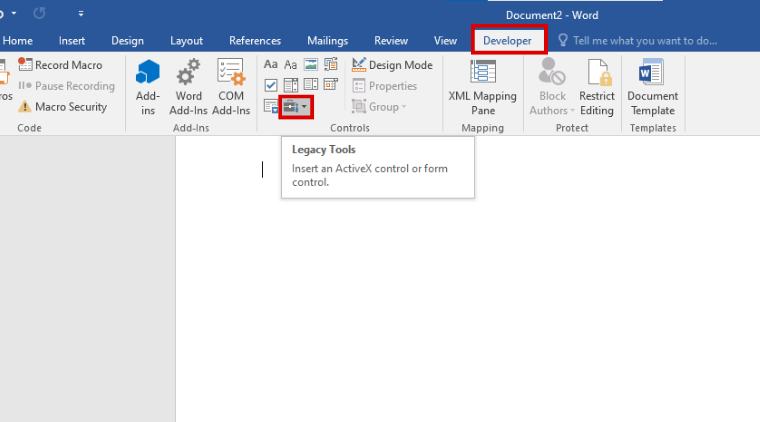Insert a Check Box content control
This screenshot has height=422, width=760.
270,85
